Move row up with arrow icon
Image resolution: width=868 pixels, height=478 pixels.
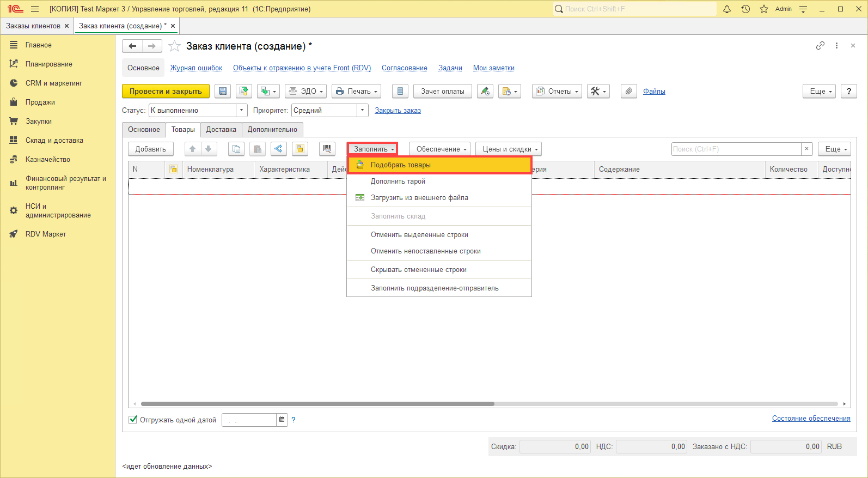pyautogui.click(x=193, y=149)
